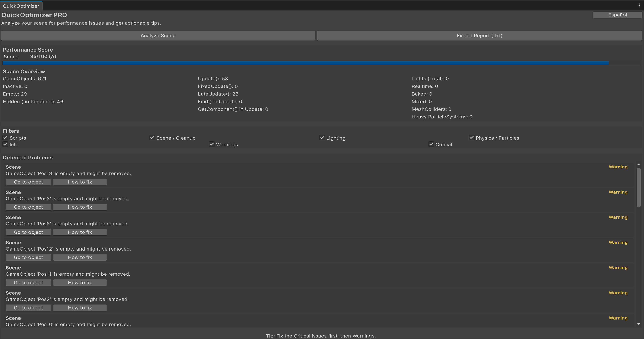Uncheck the Critical severity filter
The width and height of the screenshot is (644, 339).
[x=431, y=144]
